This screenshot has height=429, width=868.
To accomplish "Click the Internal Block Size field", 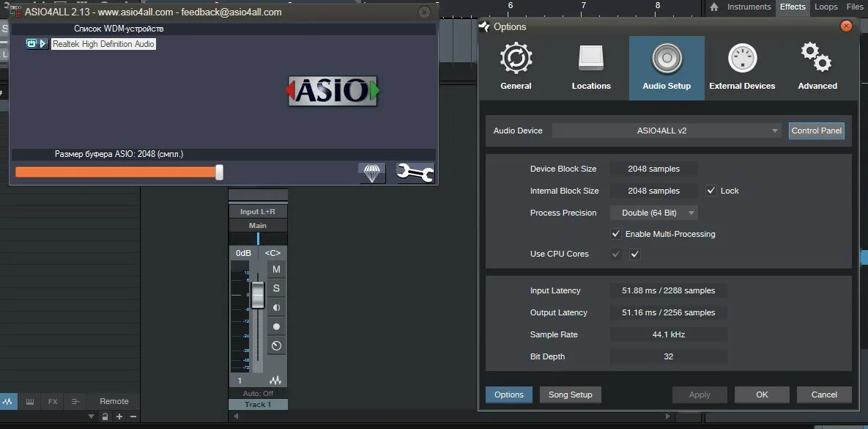I will pyautogui.click(x=654, y=191).
